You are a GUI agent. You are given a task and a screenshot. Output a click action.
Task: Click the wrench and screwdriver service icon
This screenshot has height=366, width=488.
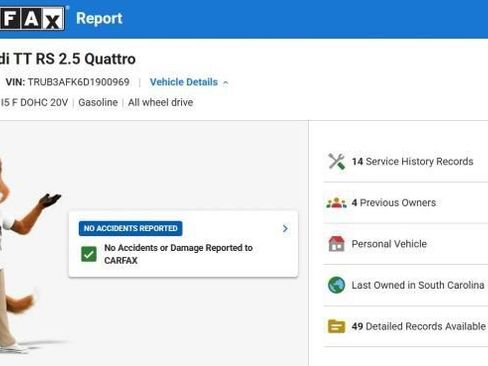point(336,162)
